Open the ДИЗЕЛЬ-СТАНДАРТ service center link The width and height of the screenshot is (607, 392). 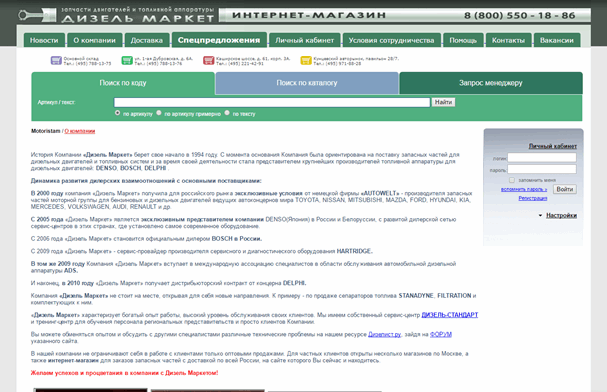pos(450,315)
